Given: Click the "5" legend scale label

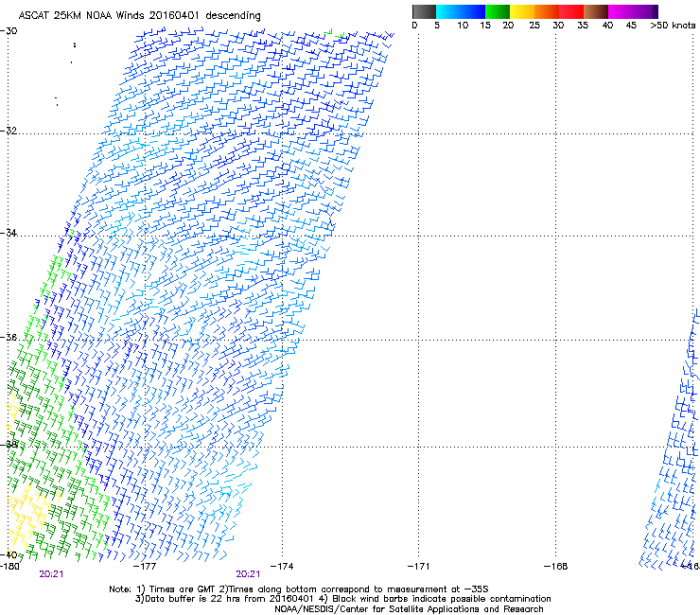Looking at the screenshot, I should (x=437, y=26).
